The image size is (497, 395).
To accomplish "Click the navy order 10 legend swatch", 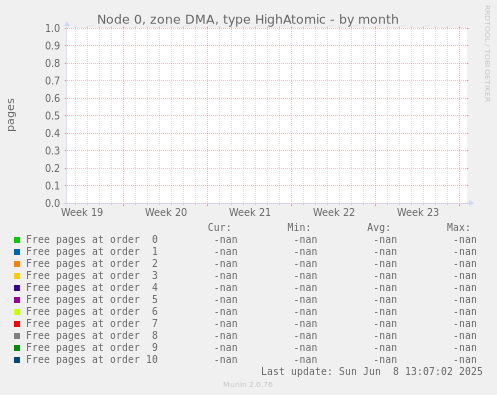I will 17,360.
